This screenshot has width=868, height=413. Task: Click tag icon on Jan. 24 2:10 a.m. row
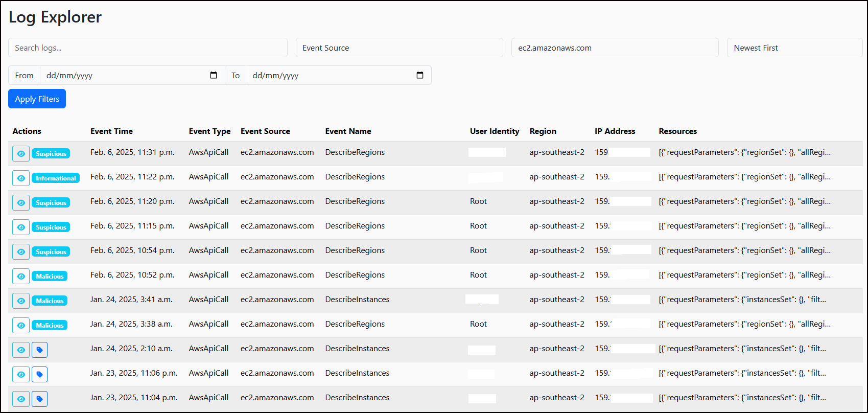point(39,350)
